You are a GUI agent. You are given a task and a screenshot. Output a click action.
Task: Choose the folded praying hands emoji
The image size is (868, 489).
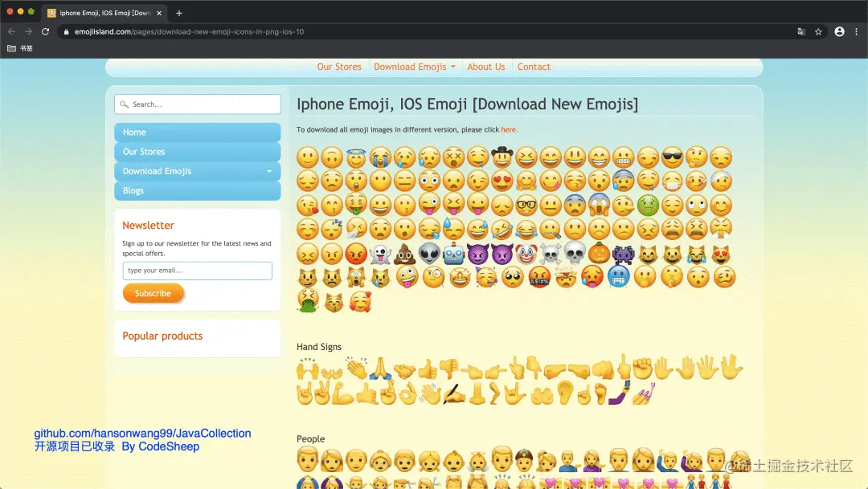point(382,369)
